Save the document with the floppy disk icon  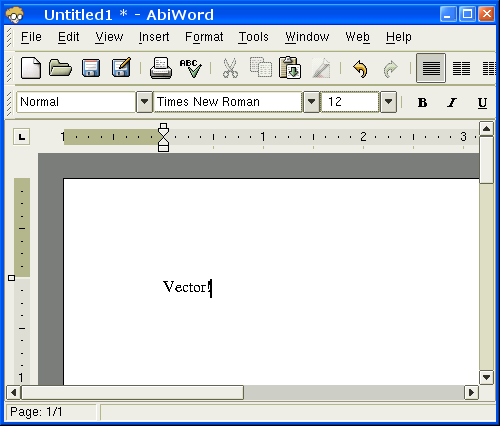point(91,68)
